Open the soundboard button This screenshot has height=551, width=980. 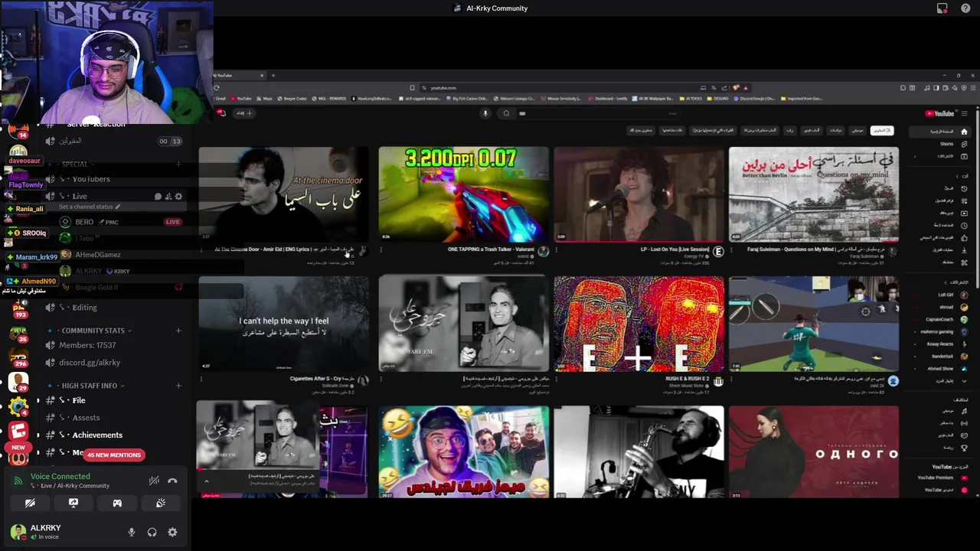(x=161, y=503)
